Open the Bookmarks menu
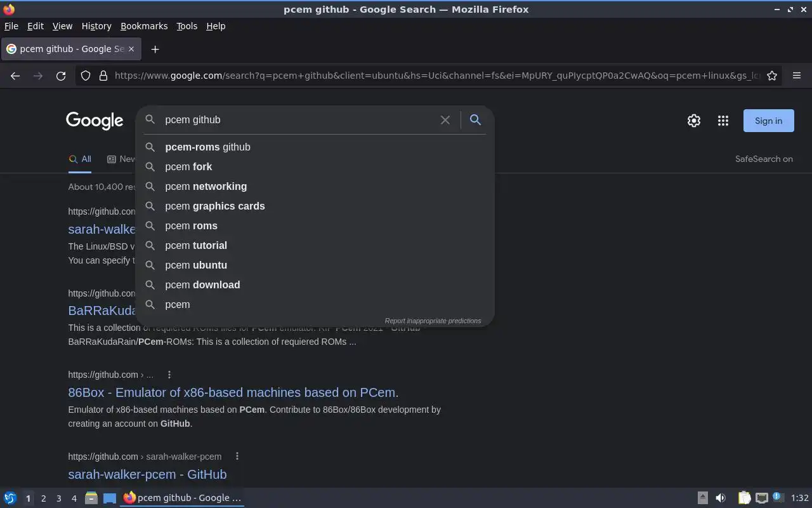The width and height of the screenshot is (812, 508). coord(144,26)
